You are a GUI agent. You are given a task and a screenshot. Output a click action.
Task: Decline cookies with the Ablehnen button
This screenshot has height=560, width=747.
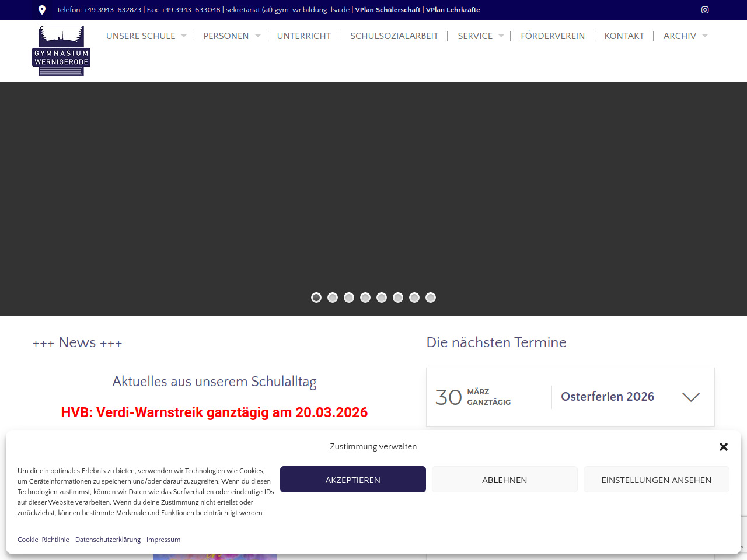[x=505, y=480]
